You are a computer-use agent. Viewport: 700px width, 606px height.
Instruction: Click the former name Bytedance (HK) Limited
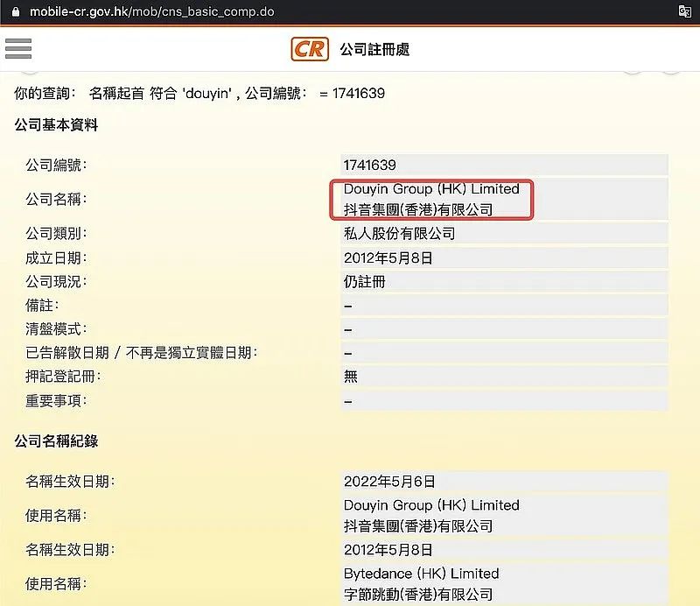pyautogui.click(x=421, y=574)
